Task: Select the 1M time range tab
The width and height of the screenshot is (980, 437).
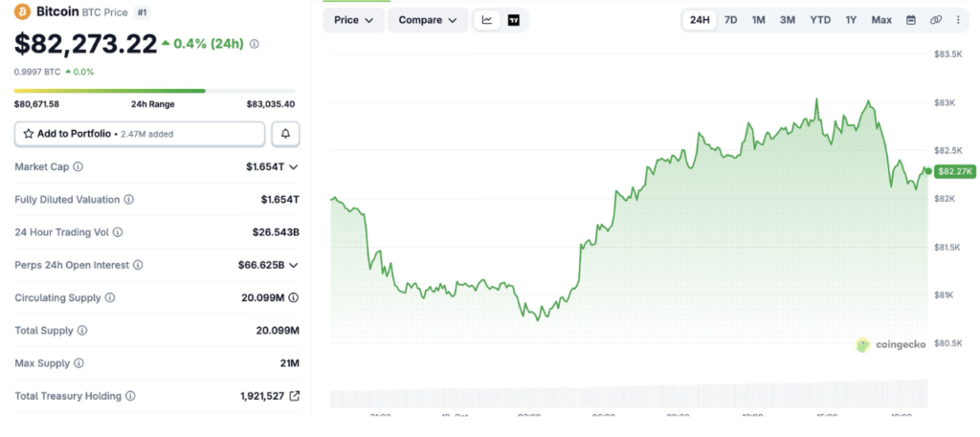Action: point(758,20)
